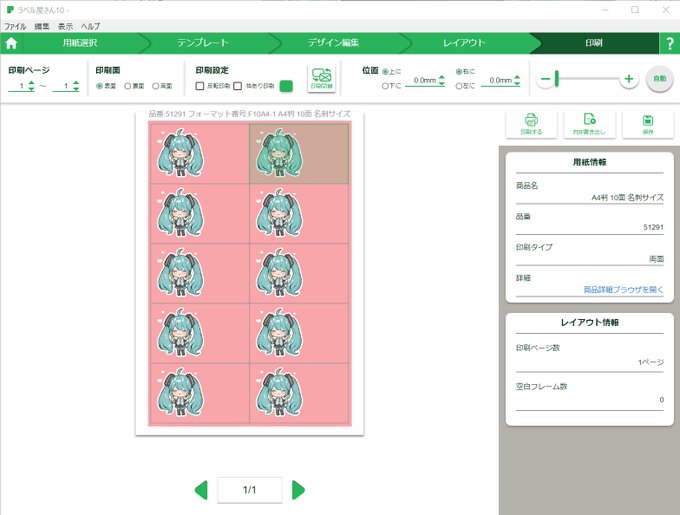
Task: Open the ファイル menu
Action: tap(15, 26)
